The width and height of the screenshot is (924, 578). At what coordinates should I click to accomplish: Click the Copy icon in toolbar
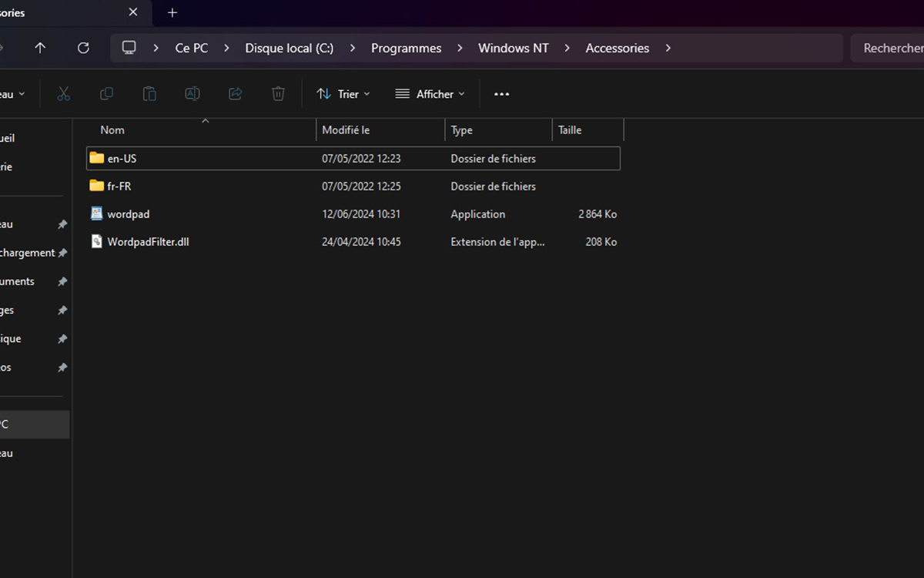point(106,94)
